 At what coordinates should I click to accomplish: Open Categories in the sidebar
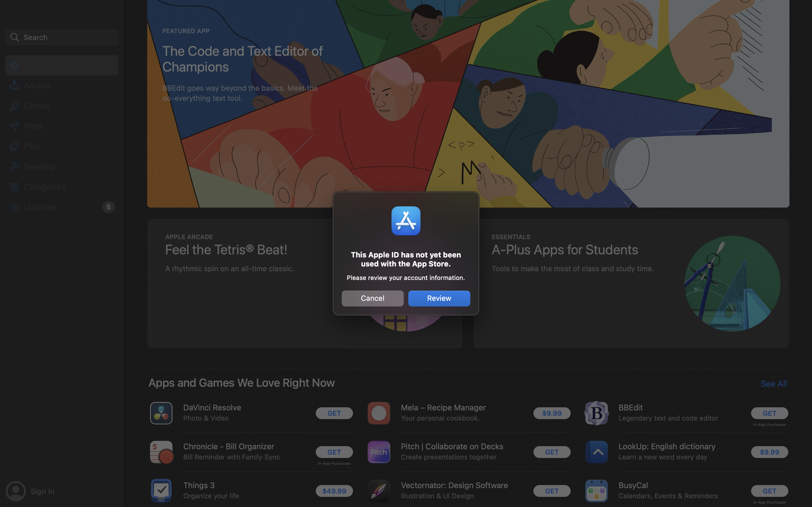tap(62, 187)
